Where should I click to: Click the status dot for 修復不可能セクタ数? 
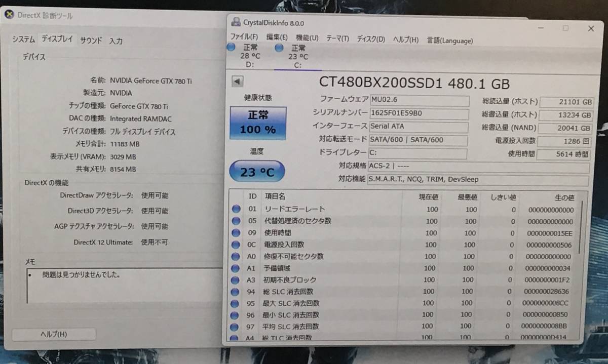pyautogui.click(x=236, y=257)
